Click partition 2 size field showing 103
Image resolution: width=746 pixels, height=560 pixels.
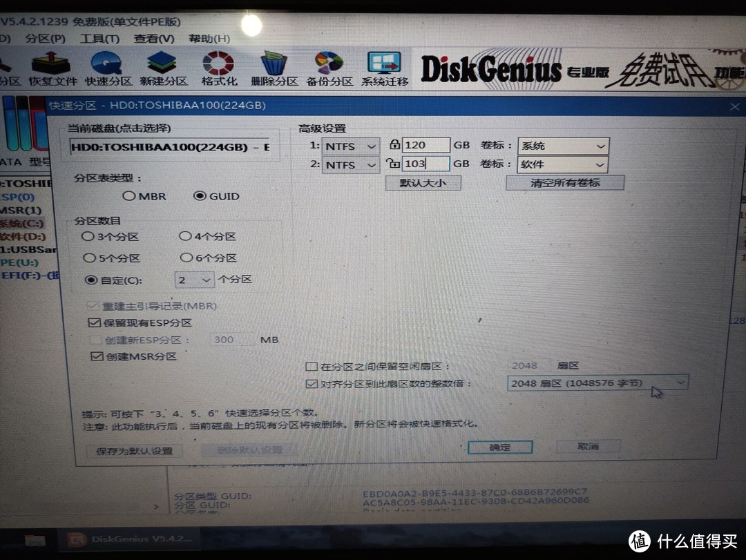[x=425, y=164]
